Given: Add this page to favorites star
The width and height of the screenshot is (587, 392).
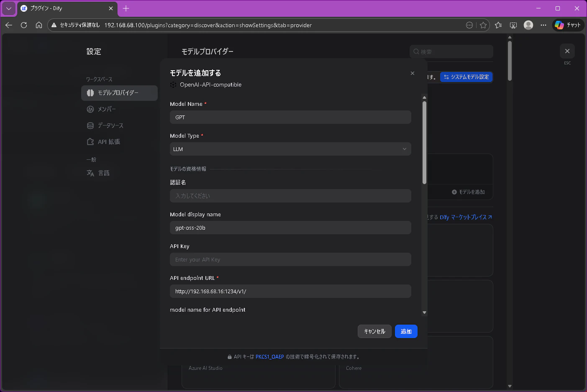Looking at the screenshot, I should click(x=483, y=25).
